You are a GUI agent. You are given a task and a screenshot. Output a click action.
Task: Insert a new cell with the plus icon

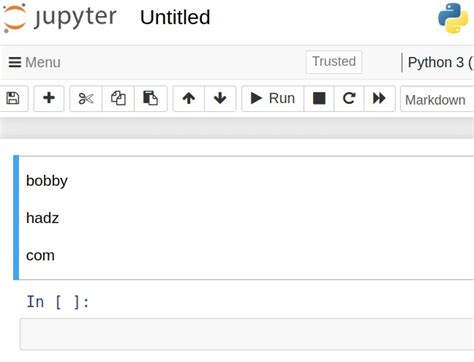click(x=49, y=99)
